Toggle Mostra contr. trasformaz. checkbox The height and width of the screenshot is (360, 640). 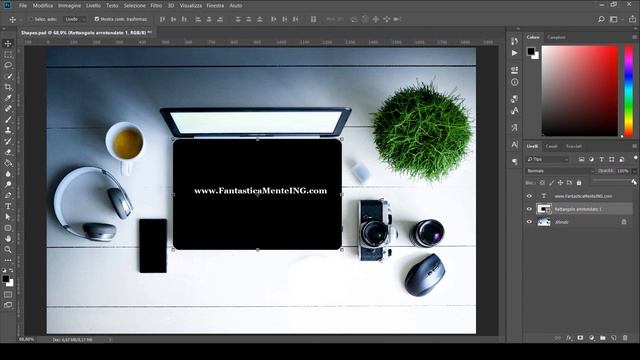(x=97, y=19)
